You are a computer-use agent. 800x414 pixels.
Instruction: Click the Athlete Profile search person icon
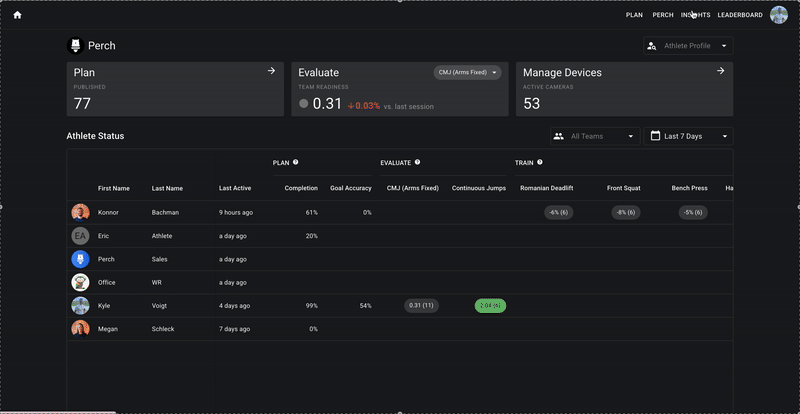click(x=652, y=46)
